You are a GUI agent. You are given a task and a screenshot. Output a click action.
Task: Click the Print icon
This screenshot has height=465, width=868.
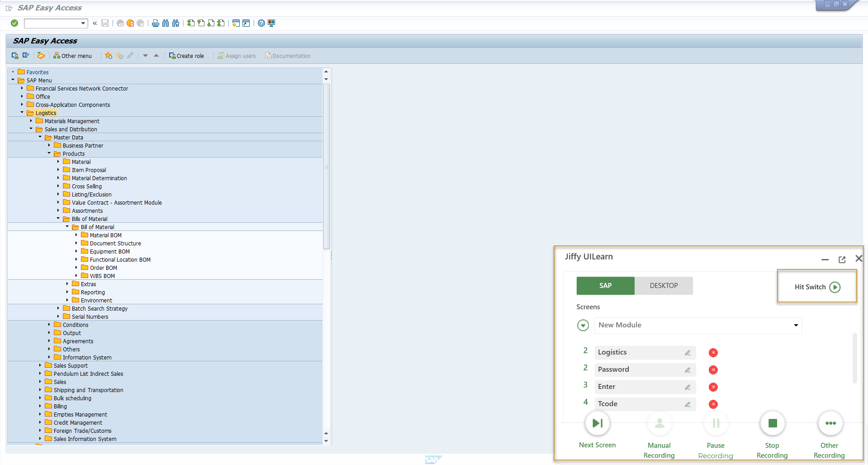coord(155,23)
